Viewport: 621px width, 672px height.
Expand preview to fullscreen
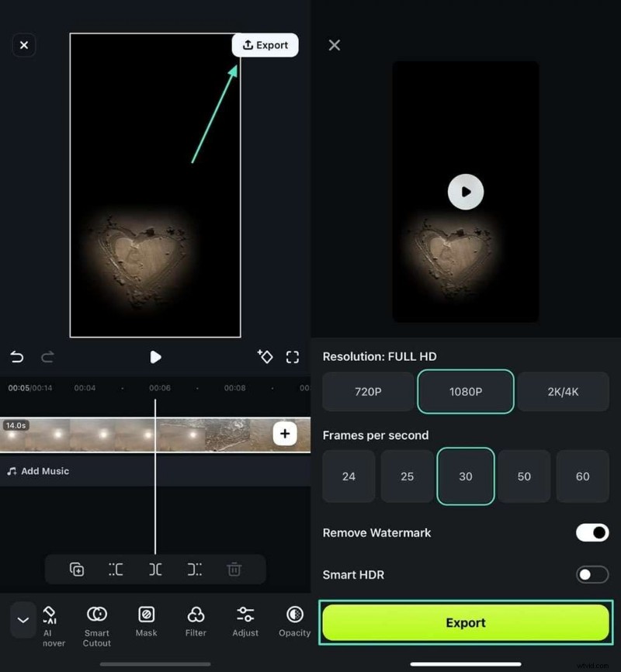[x=293, y=357]
